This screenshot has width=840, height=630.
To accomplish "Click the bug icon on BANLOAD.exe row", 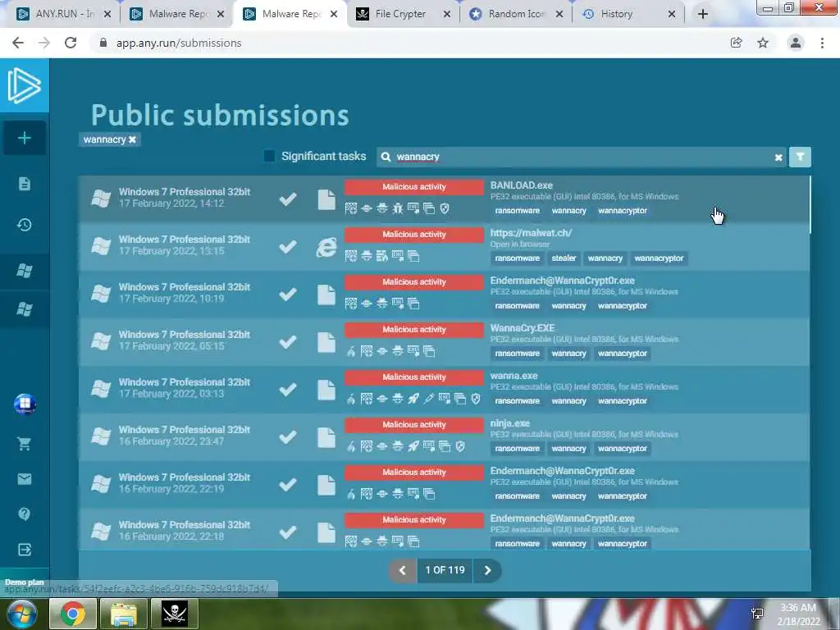I will coord(398,208).
